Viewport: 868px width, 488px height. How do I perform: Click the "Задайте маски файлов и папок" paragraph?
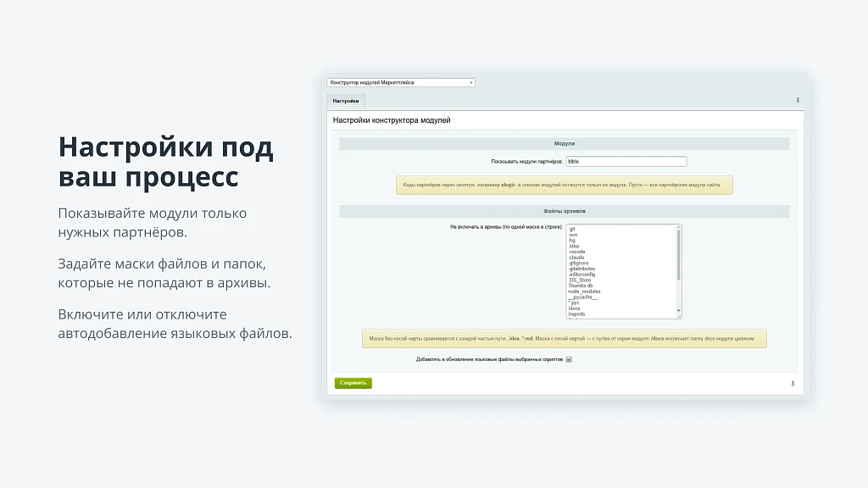coord(164,273)
